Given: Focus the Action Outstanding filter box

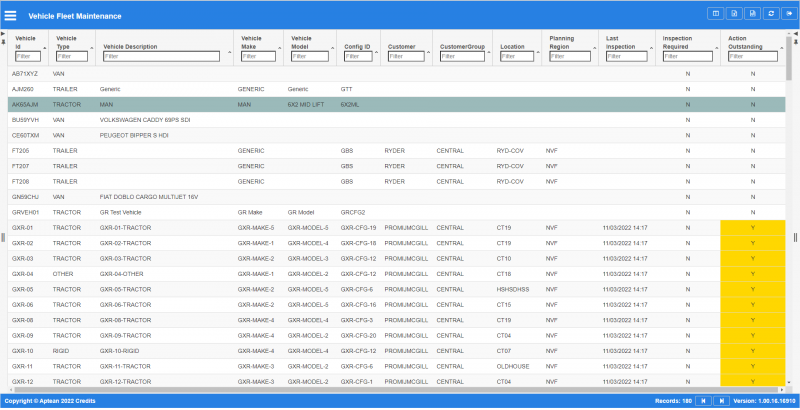Looking at the screenshot, I should [x=753, y=57].
